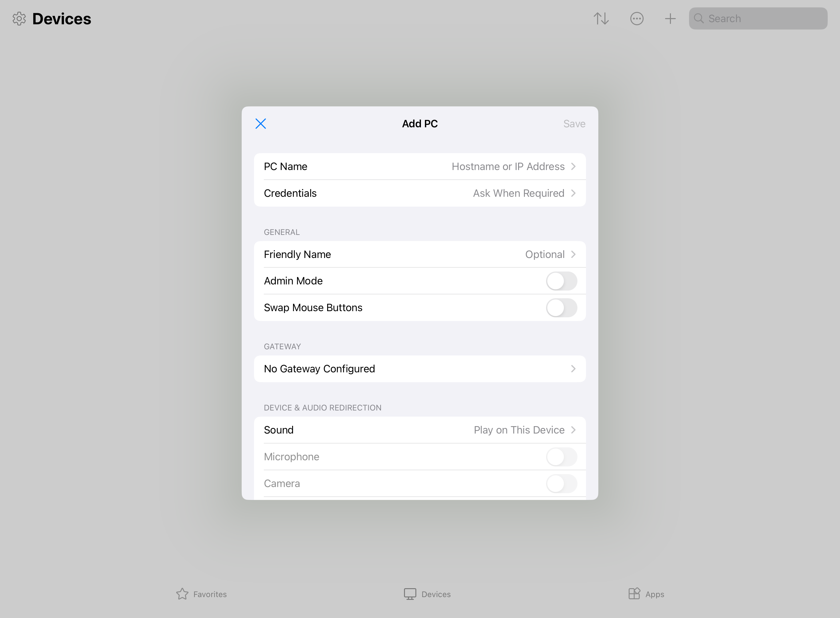Toggle the Admin Mode switch
This screenshot has height=618, width=840.
click(x=561, y=281)
